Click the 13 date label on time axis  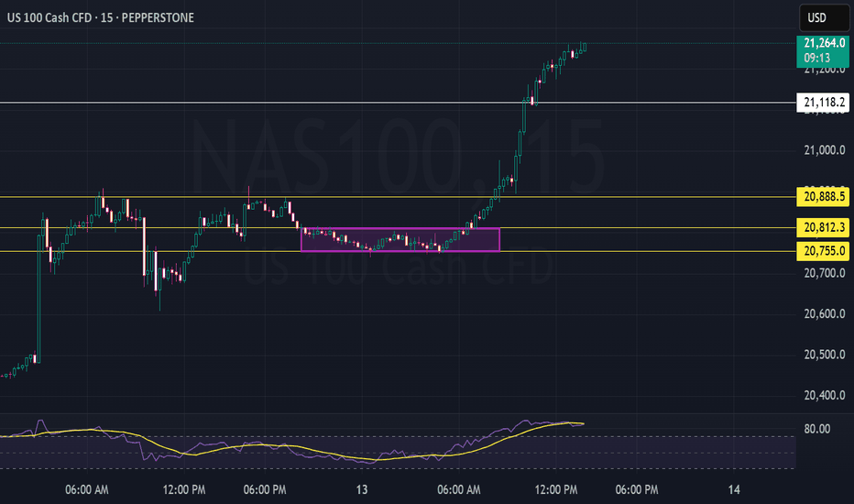click(362, 490)
